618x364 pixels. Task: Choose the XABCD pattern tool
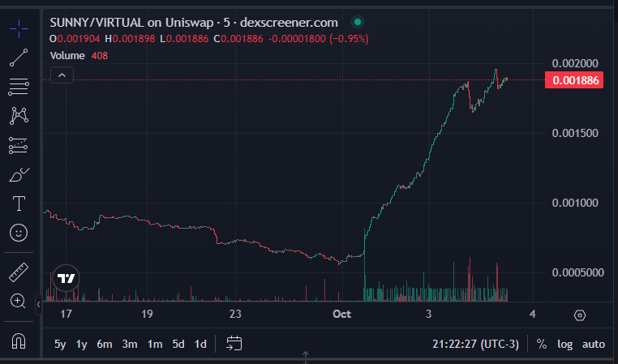[19, 116]
